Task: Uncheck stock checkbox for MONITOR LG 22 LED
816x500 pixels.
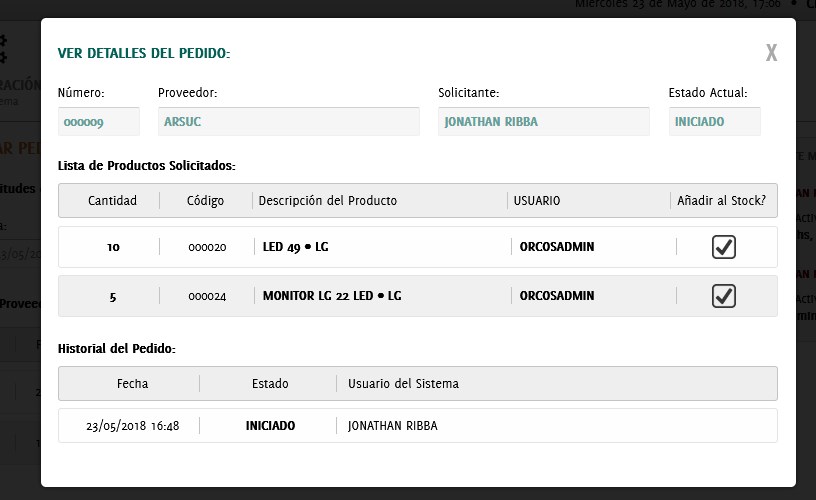Action: pyautogui.click(x=724, y=296)
